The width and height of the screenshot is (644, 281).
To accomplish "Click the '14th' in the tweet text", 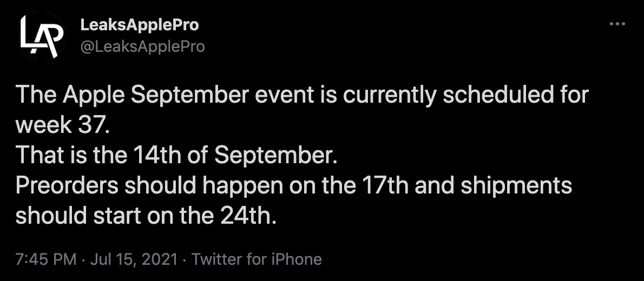I will tap(157, 155).
